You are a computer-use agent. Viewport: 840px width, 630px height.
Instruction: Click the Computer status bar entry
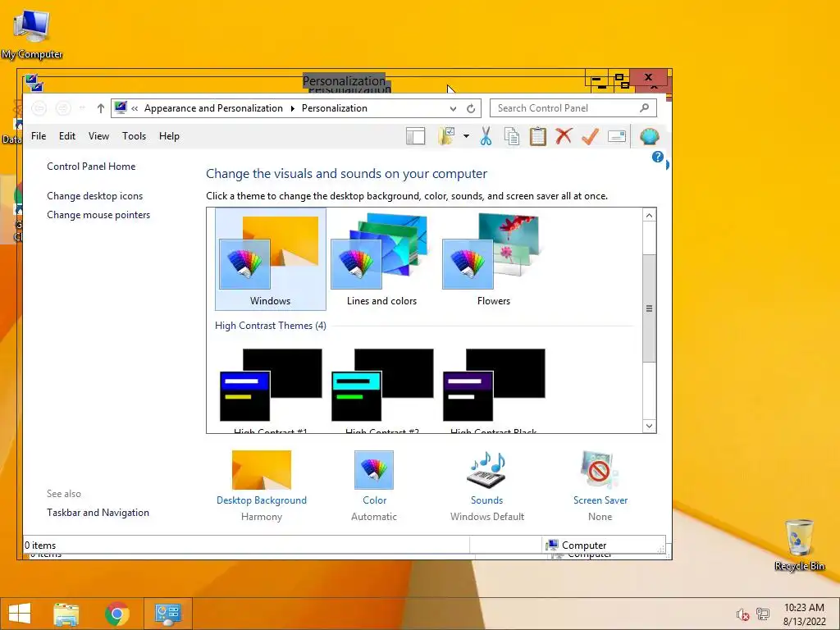click(576, 546)
